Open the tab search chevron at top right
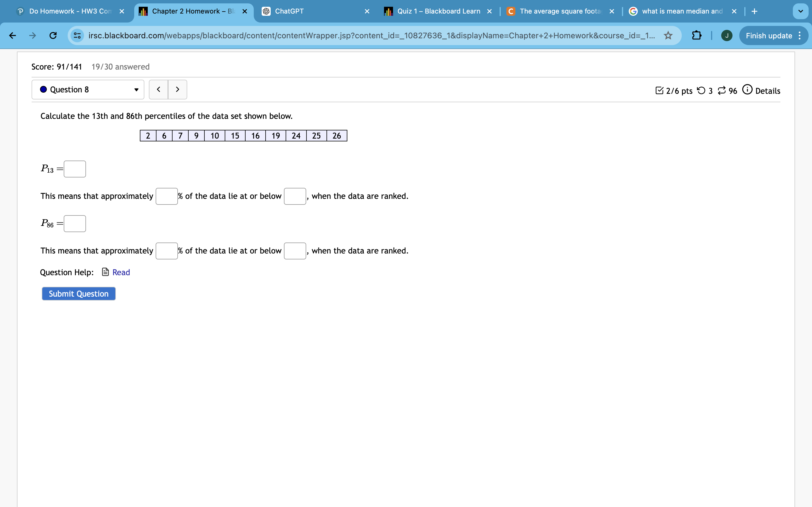 (801, 11)
